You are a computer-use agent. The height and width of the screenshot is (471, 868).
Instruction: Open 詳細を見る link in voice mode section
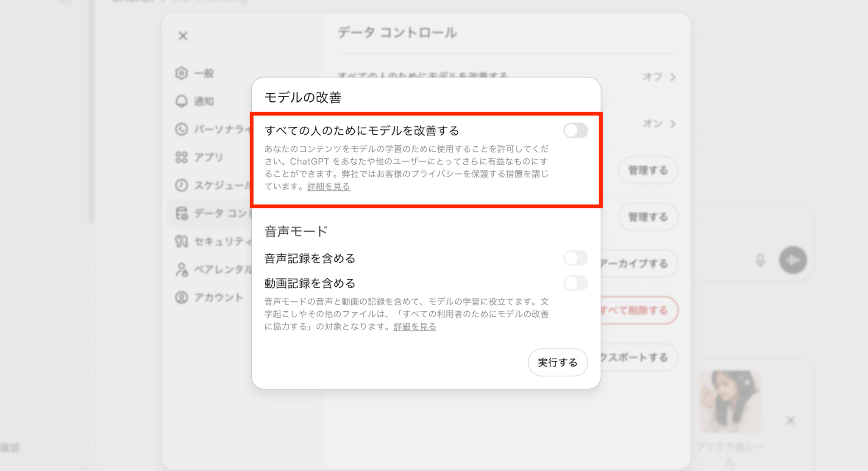coord(415,327)
